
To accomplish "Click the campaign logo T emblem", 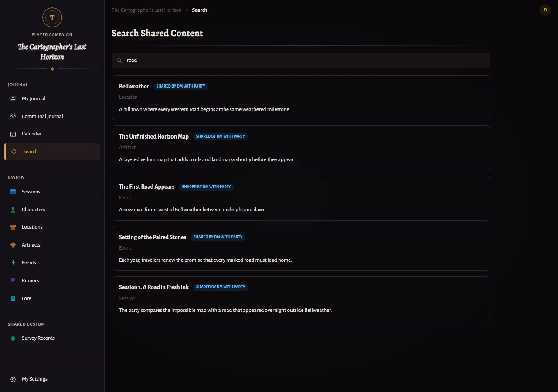I will coord(52,17).
